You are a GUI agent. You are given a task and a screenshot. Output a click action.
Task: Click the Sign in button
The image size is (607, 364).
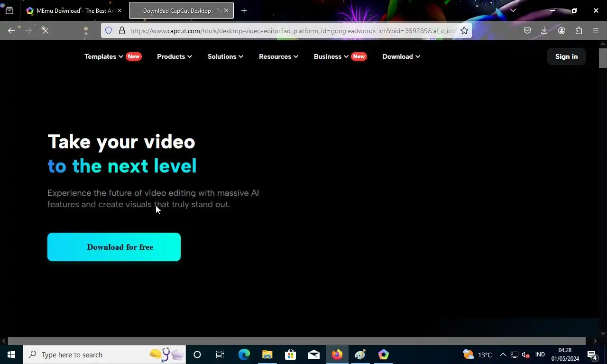click(x=566, y=56)
